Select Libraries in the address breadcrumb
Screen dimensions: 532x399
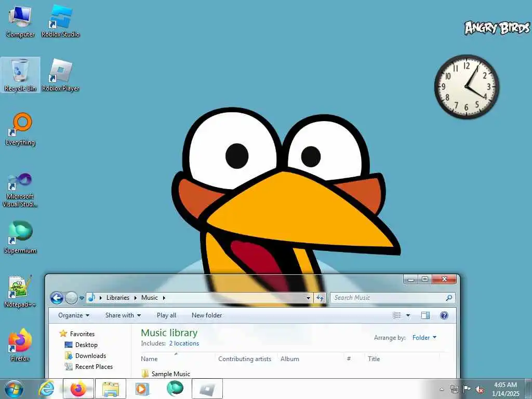coord(118,298)
